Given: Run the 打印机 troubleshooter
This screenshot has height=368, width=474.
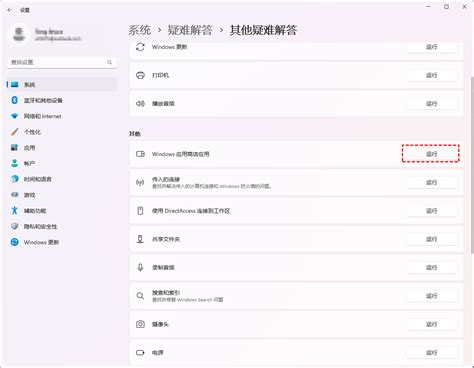Looking at the screenshot, I should [x=432, y=75].
